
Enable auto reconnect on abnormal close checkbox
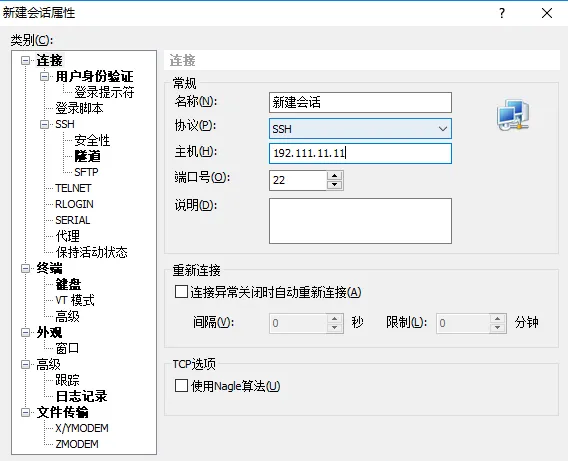coord(181,292)
